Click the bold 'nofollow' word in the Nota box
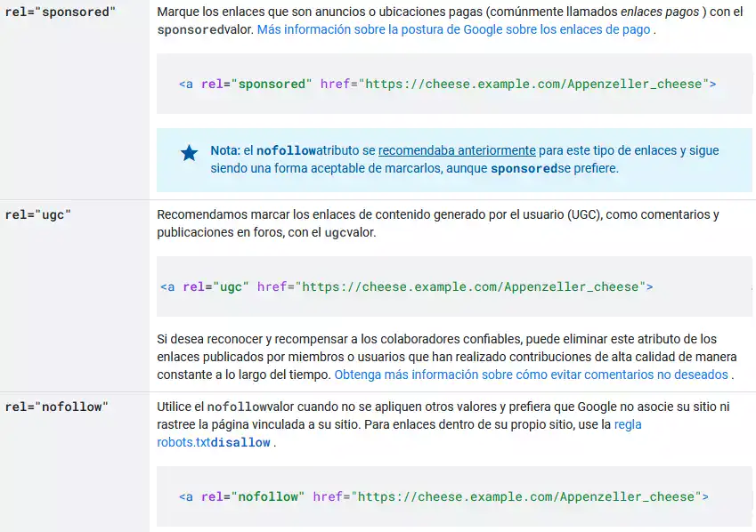756x532 pixels. (x=286, y=150)
